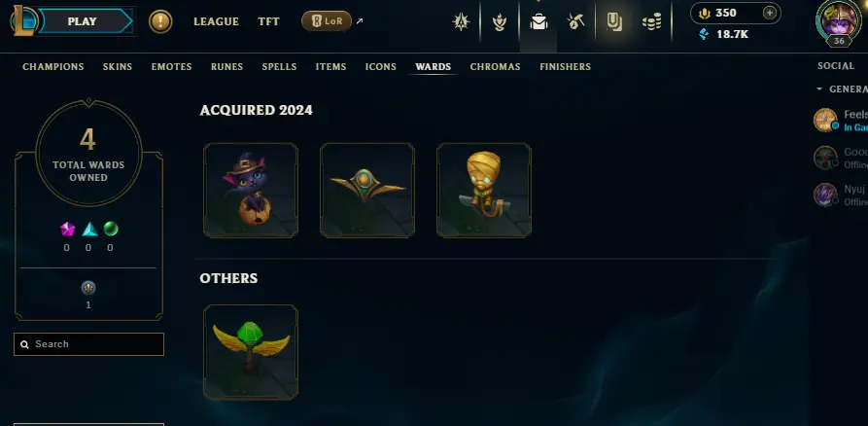The image size is (868, 426).
Task: Open the Champions collection tab
Action: [x=53, y=66]
